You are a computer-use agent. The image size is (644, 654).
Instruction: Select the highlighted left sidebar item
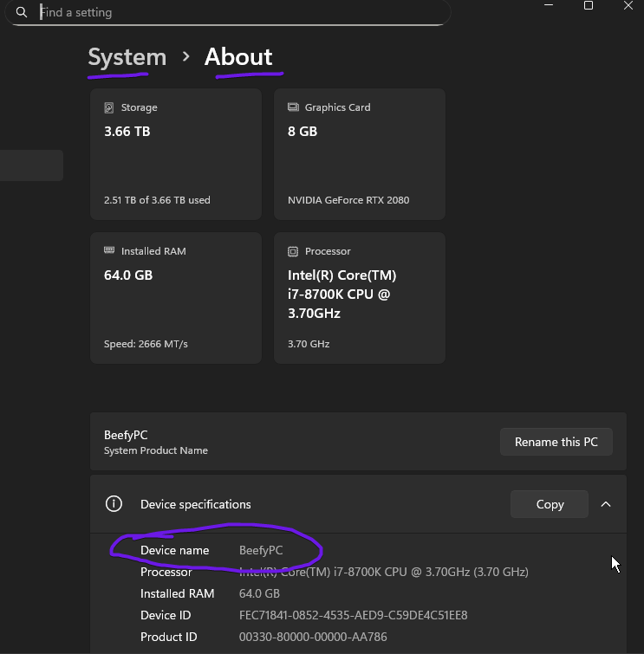coord(31,165)
